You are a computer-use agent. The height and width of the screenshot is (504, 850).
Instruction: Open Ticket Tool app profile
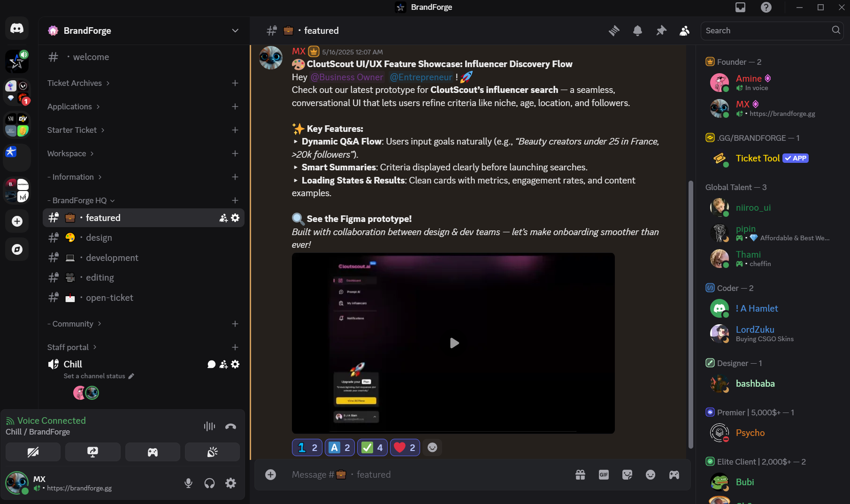(x=772, y=159)
